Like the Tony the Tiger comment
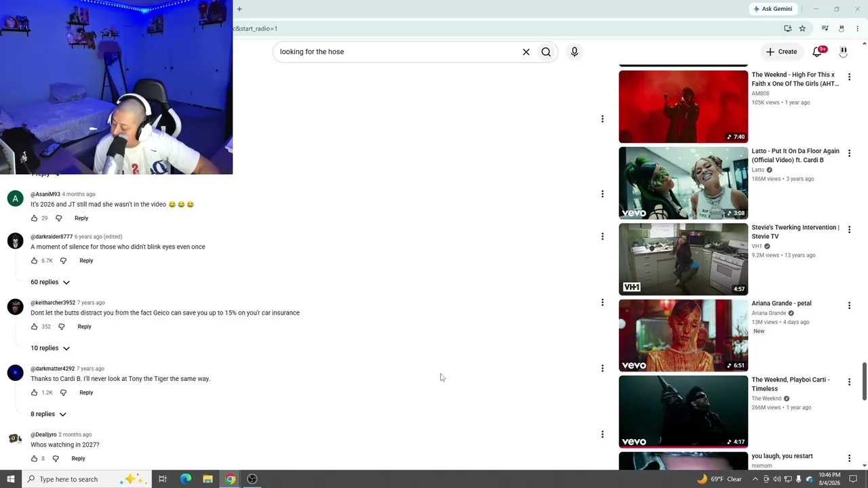 tap(34, 392)
